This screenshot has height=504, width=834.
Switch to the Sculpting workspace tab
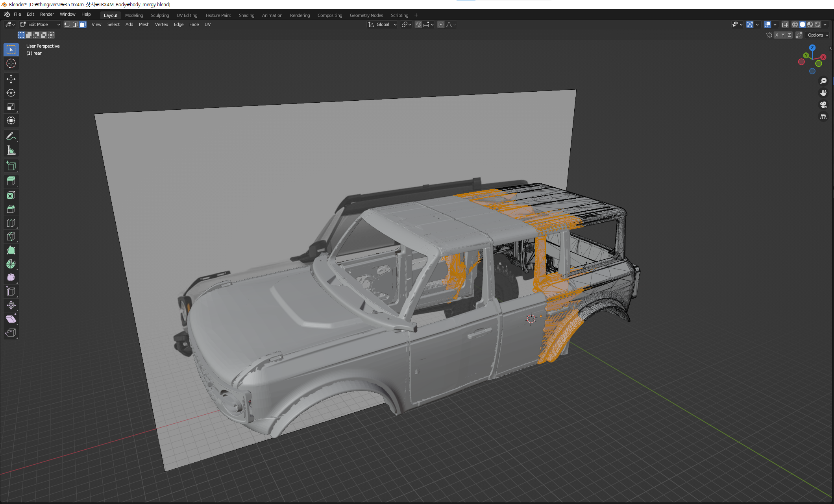click(159, 15)
